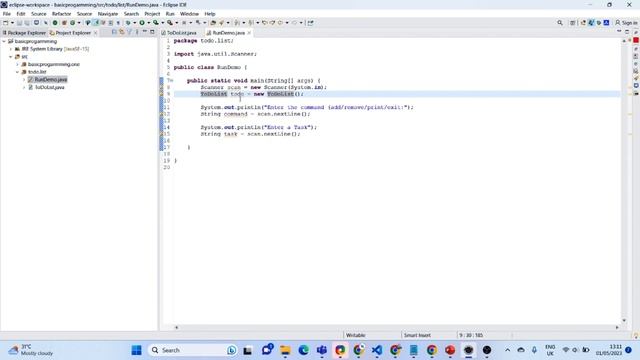Click Collapse All in Package Explorer

[x=114, y=32]
